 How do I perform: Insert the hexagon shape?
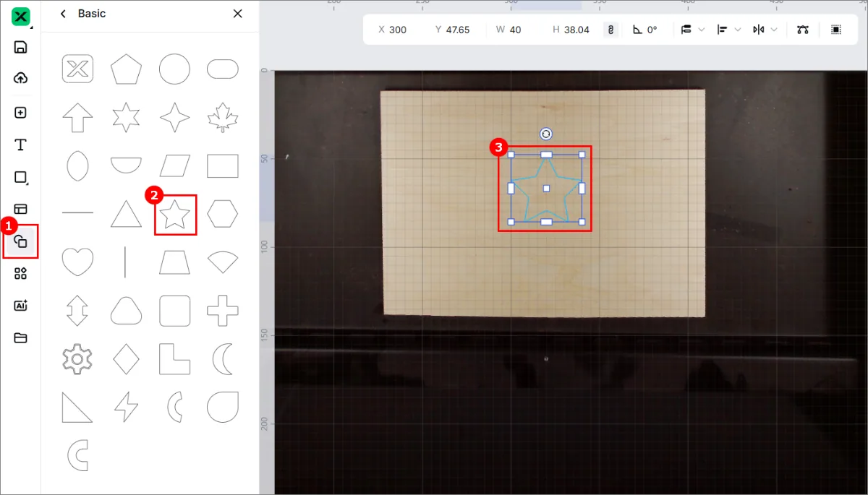pos(223,213)
